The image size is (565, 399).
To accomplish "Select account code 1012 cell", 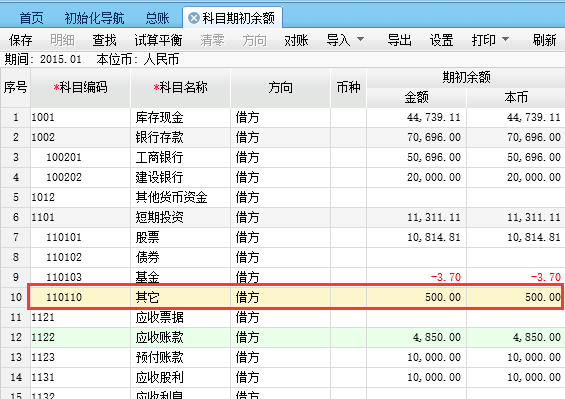I will 81,198.
